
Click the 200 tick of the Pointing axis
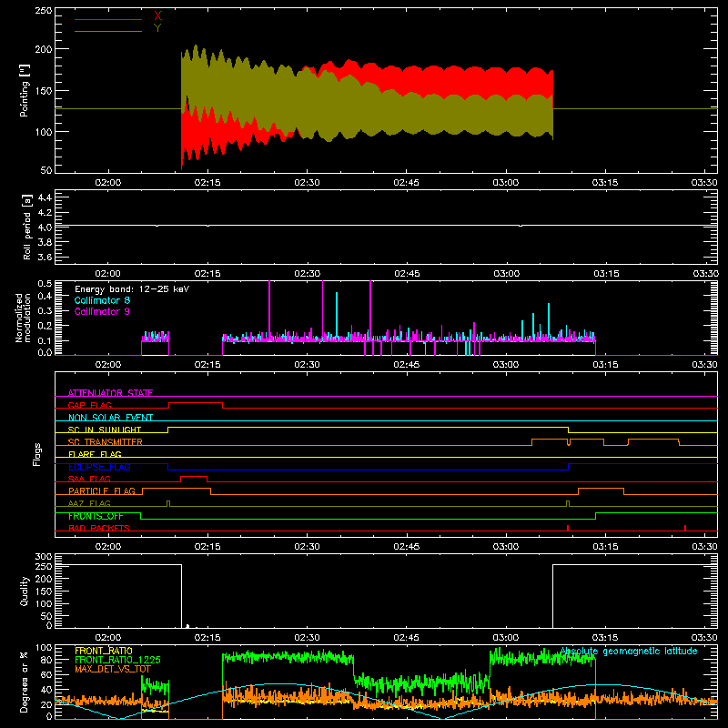[x=43, y=49]
